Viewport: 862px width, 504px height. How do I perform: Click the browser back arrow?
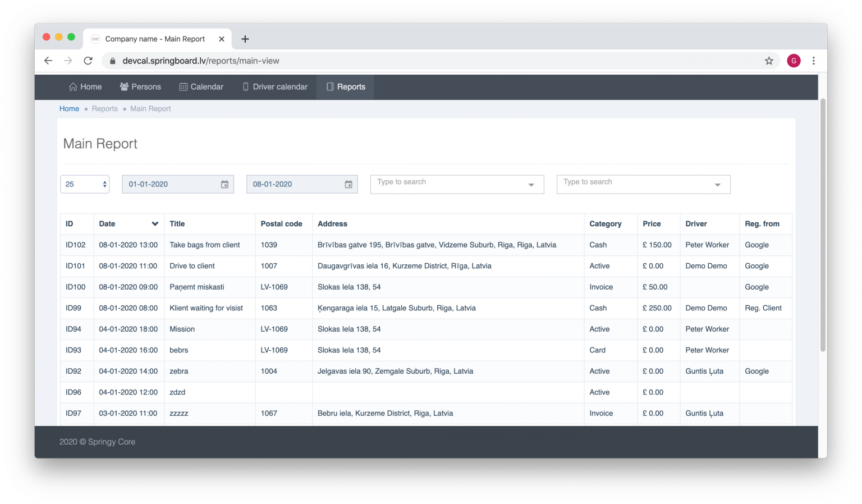[x=48, y=61]
